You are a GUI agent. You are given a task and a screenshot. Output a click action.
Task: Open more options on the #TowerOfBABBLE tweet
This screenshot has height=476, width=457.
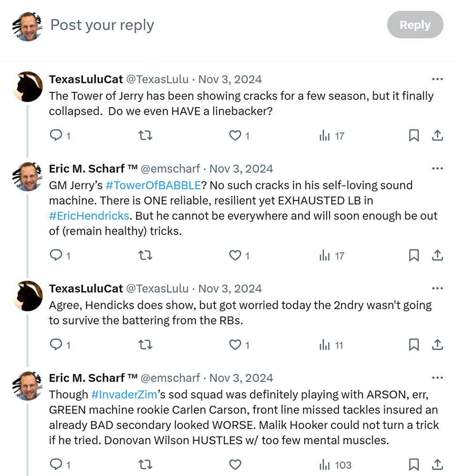coord(437,169)
